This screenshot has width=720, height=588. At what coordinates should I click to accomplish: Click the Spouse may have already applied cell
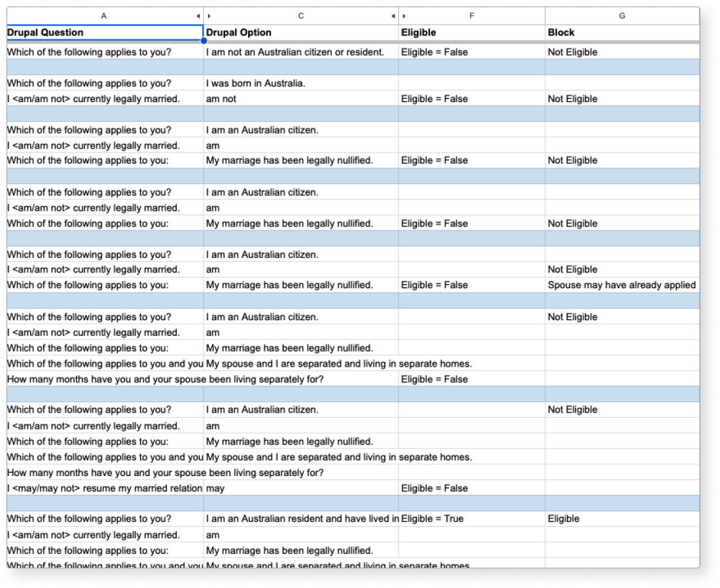tap(622, 285)
